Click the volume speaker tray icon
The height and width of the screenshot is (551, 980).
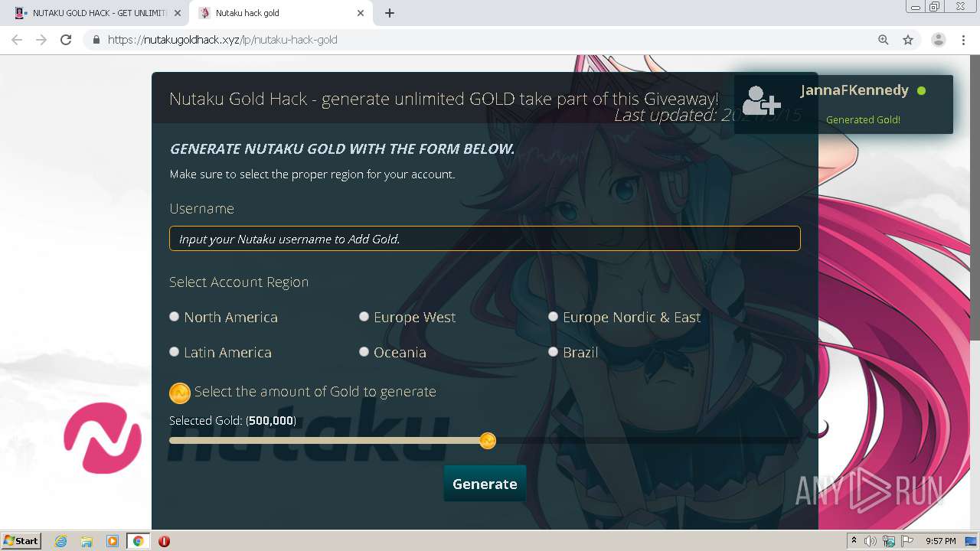[x=871, y=541]
